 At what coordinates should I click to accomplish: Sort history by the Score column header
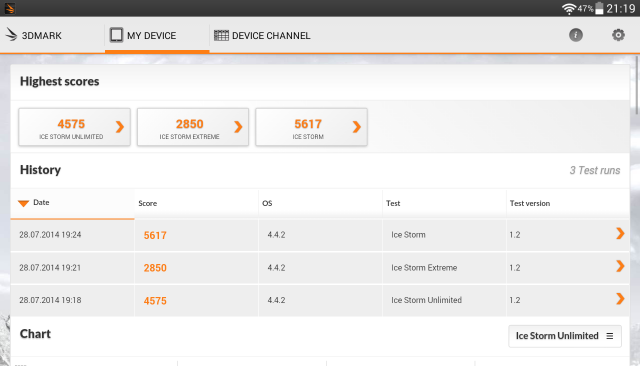tap(196, 203)
